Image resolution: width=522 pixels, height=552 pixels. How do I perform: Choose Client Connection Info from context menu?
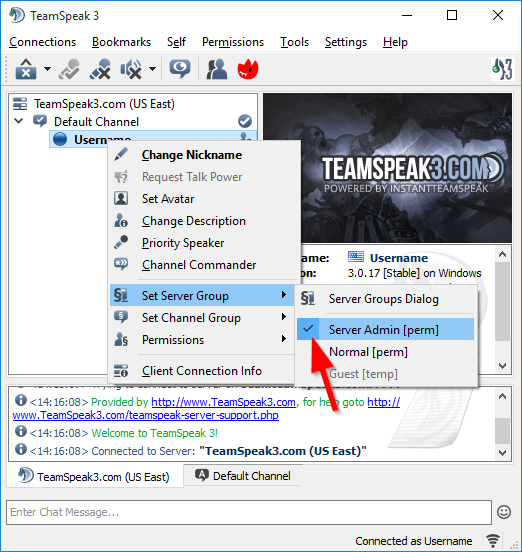pos(202,371)
